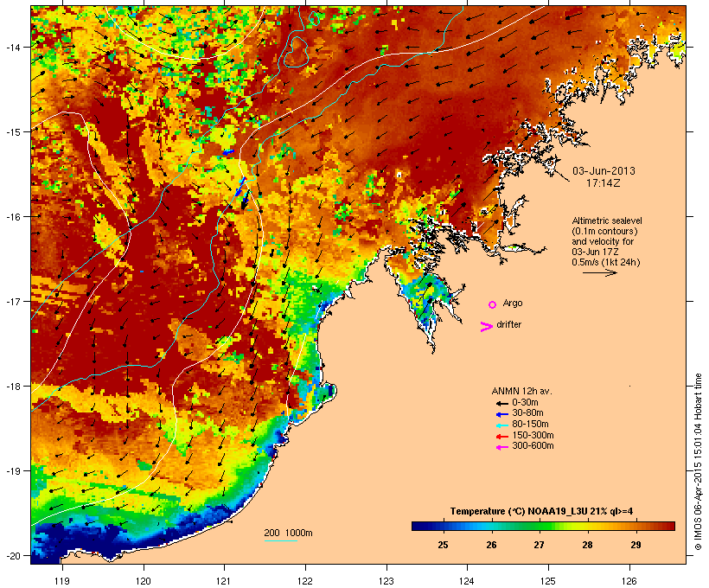Click the '30-80m' depth label
The image size is (709, 588).
tap(527, 412)
